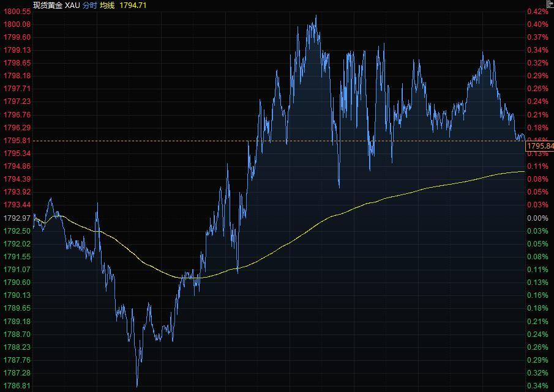Click the orange 1795.84 current price tag
Image resolution: width=554 pixels, height=392 pixels.
[540, 146]
